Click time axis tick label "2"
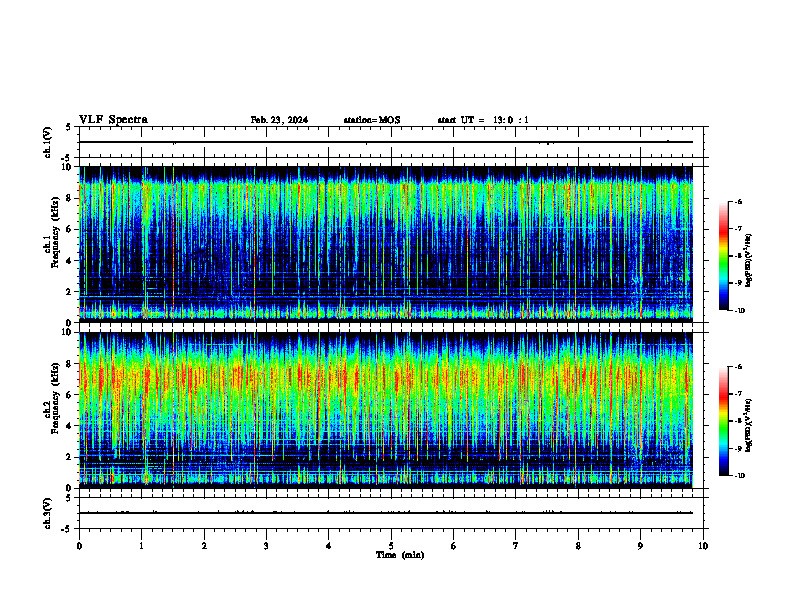This screenshot has width=792, height=612. 204,546
